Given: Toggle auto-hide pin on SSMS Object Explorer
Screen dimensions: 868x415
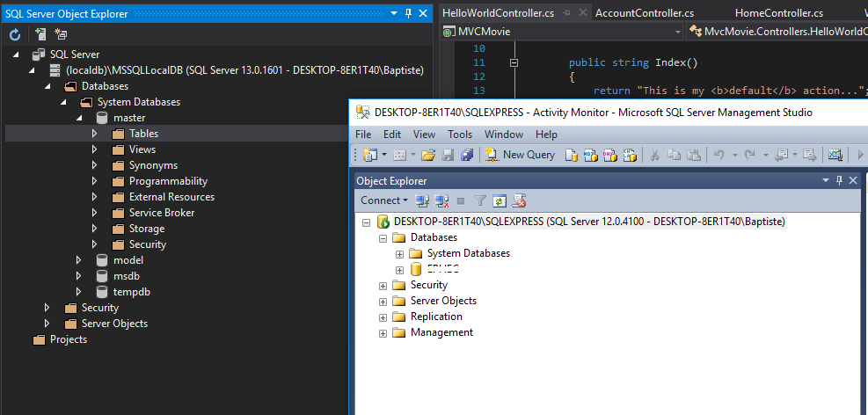Looking at the screenshot, I should coord(839,180).
